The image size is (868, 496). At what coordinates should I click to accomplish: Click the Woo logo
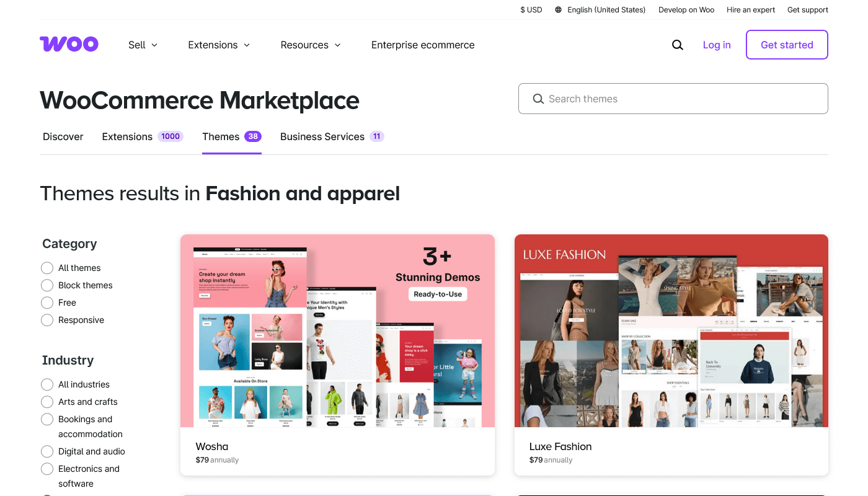click(x=69, y=44)
